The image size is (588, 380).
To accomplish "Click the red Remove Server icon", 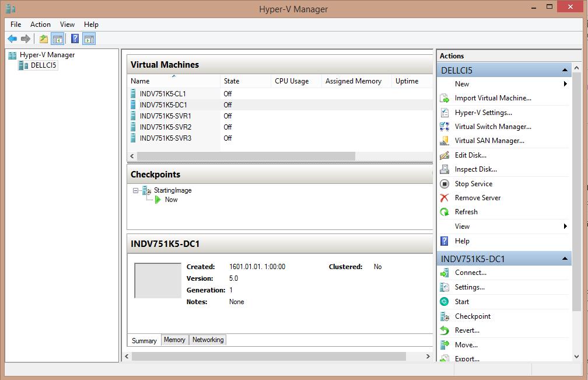I will tap(444, 198).
